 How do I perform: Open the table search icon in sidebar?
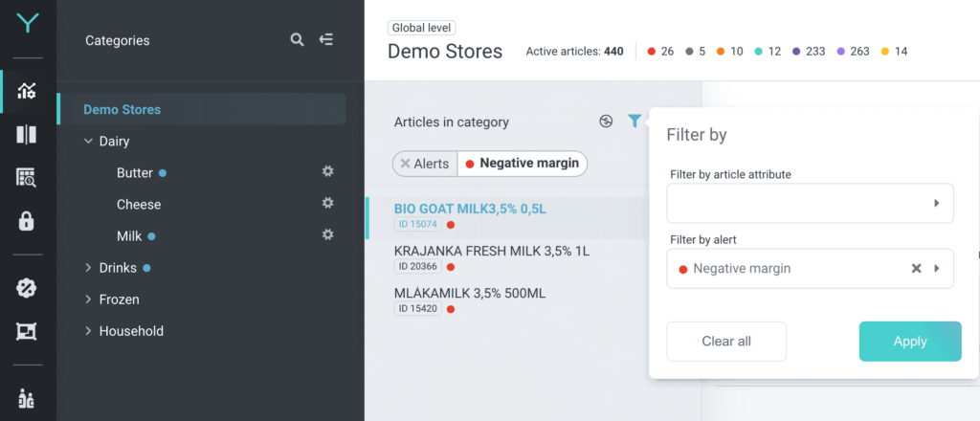(26, 178)
